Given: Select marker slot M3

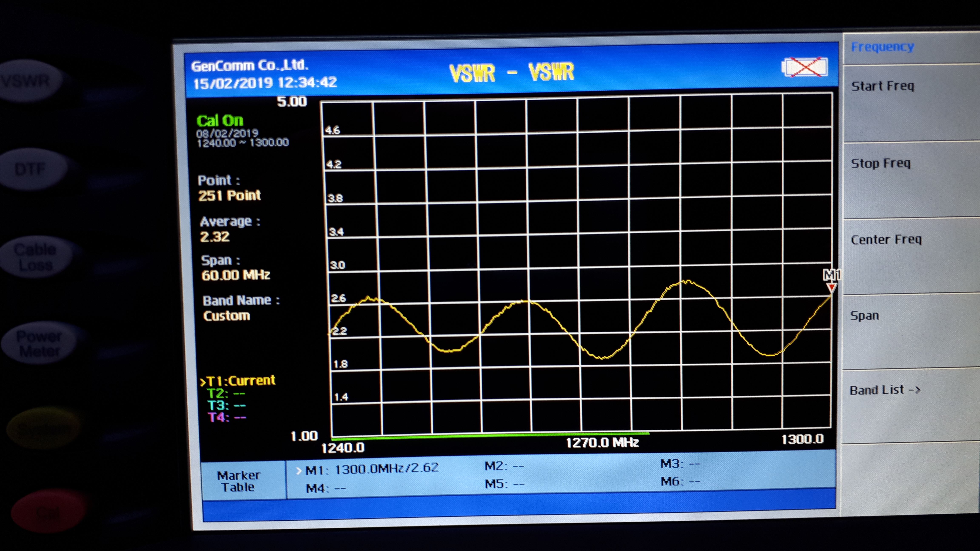Looking at the screenshot, I should (x=680, y=464).
